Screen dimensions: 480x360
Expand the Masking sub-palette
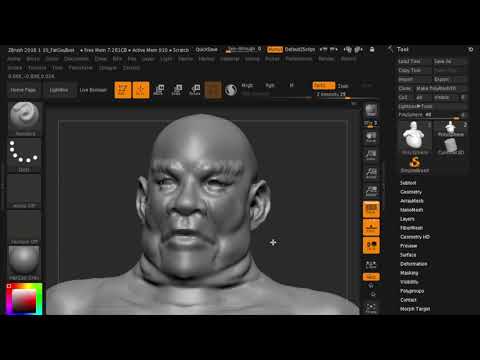pyautogui.click(x=409, y=273)
